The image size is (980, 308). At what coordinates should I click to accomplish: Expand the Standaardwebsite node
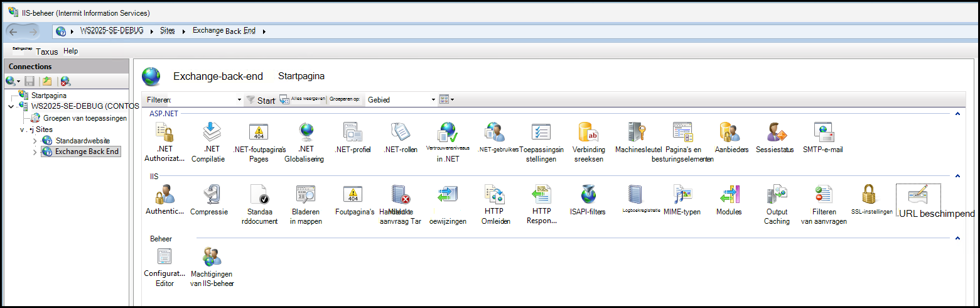point(35,141)
